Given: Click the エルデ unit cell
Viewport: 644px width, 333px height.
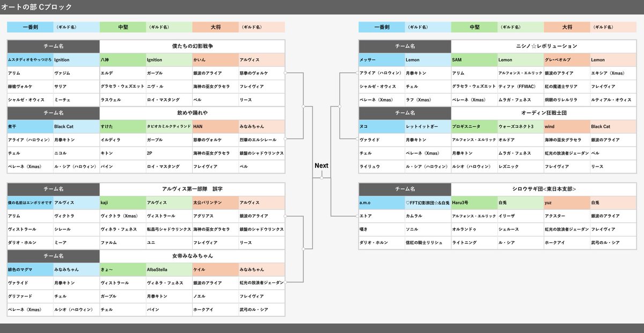Looking at the screenshot, I should coord(123,73).
